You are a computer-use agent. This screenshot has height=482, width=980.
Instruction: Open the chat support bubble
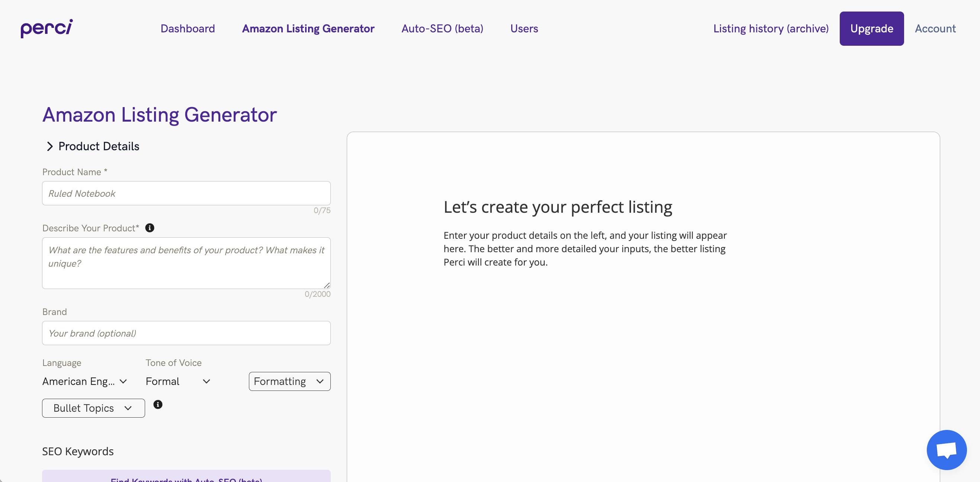tap(946, 450)
